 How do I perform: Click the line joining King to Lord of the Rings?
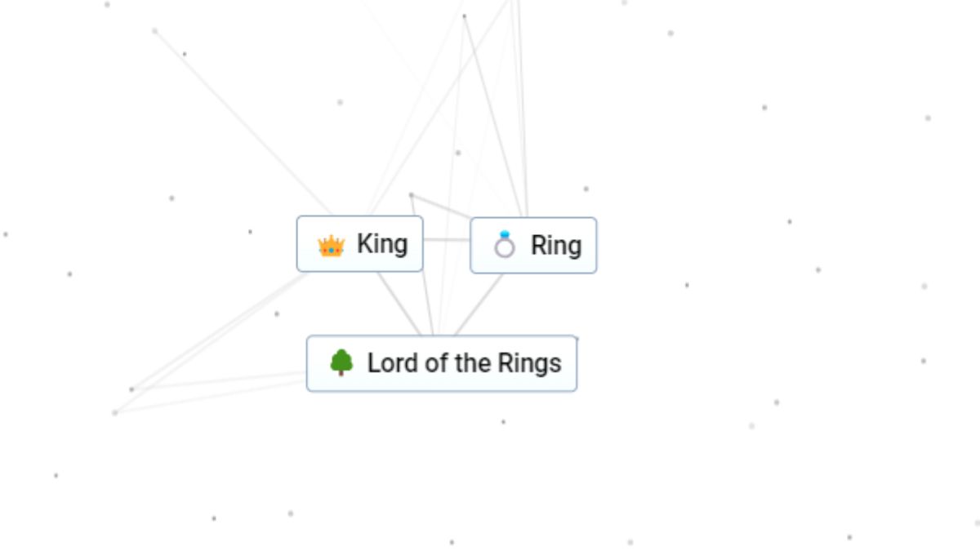398,303
